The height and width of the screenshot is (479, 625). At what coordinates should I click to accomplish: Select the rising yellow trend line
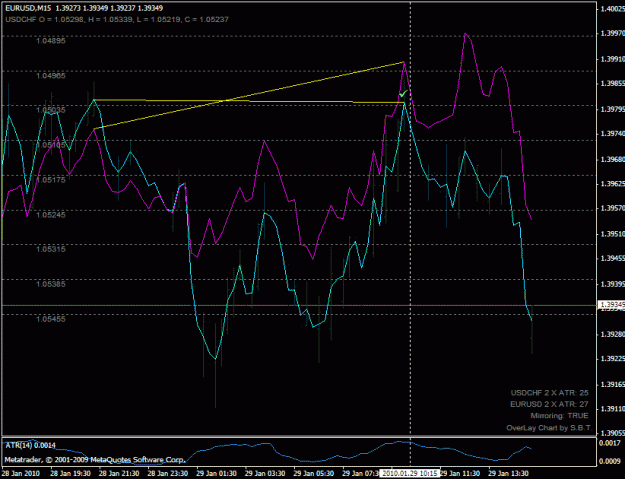click(x=249, y=95)
